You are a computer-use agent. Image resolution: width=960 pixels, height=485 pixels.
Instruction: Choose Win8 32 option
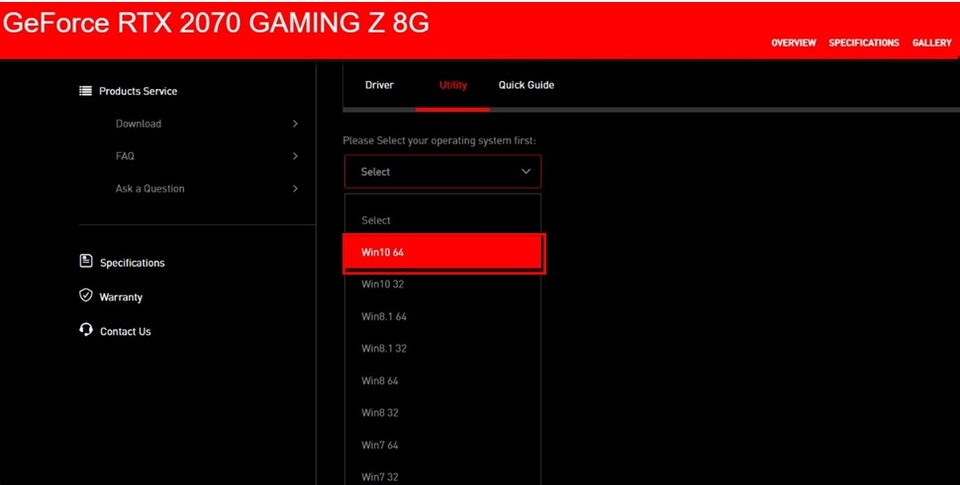click(x=443, y=413)
